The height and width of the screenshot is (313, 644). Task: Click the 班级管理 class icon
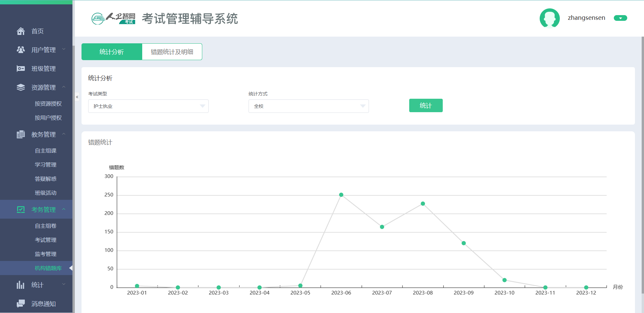coord(21,69)
